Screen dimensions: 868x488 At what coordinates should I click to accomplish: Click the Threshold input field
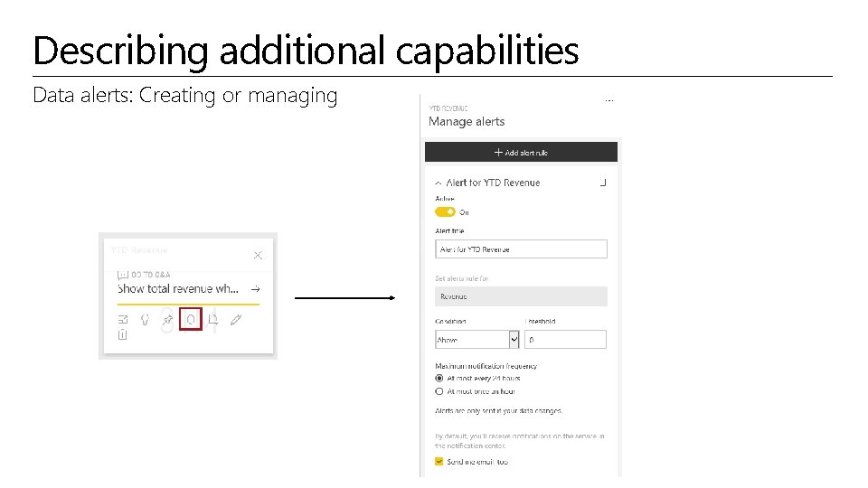pos(565,340)
